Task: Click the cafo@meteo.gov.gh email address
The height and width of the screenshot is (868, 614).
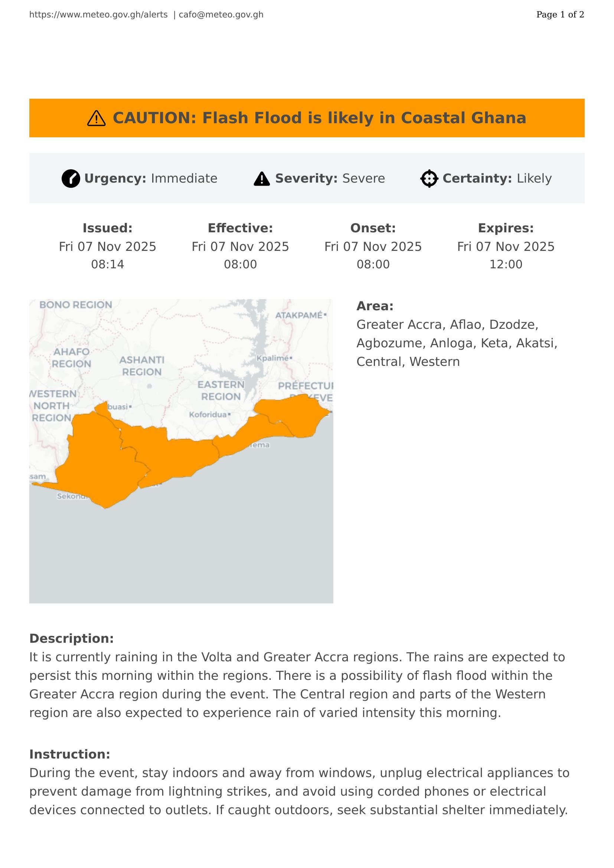Action: [221, 15]
